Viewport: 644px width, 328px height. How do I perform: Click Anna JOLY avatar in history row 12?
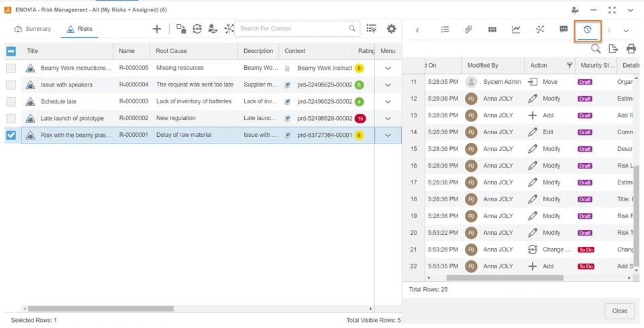(471, 99)
